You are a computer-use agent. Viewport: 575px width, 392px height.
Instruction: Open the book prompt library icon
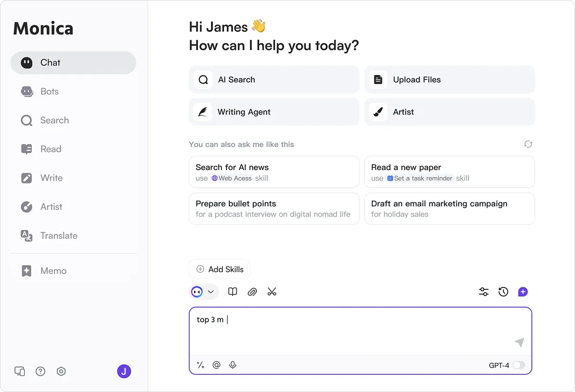pos(233,292)
